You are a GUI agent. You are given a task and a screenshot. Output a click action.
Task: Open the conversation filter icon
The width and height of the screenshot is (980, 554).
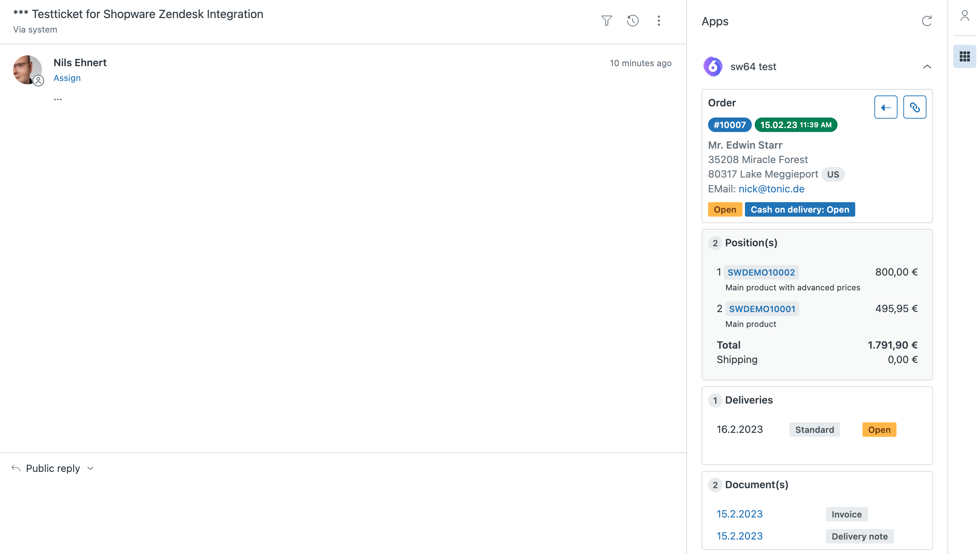click(606, 21)
